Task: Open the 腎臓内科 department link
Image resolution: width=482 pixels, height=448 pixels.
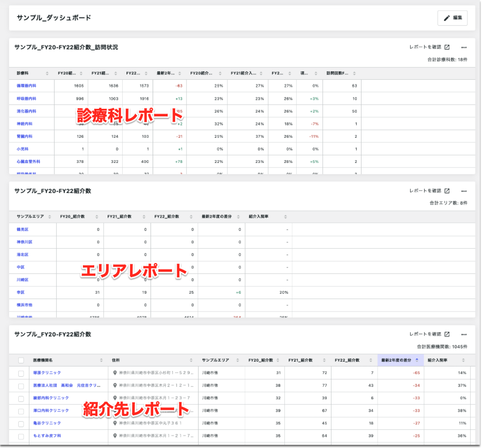Action: (25, 136)
